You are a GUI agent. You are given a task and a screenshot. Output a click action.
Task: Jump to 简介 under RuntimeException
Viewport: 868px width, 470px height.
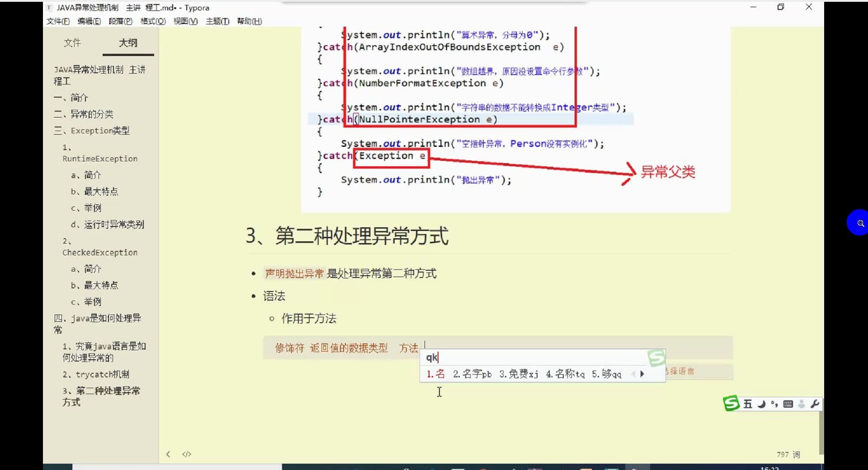tap(86, 175)
